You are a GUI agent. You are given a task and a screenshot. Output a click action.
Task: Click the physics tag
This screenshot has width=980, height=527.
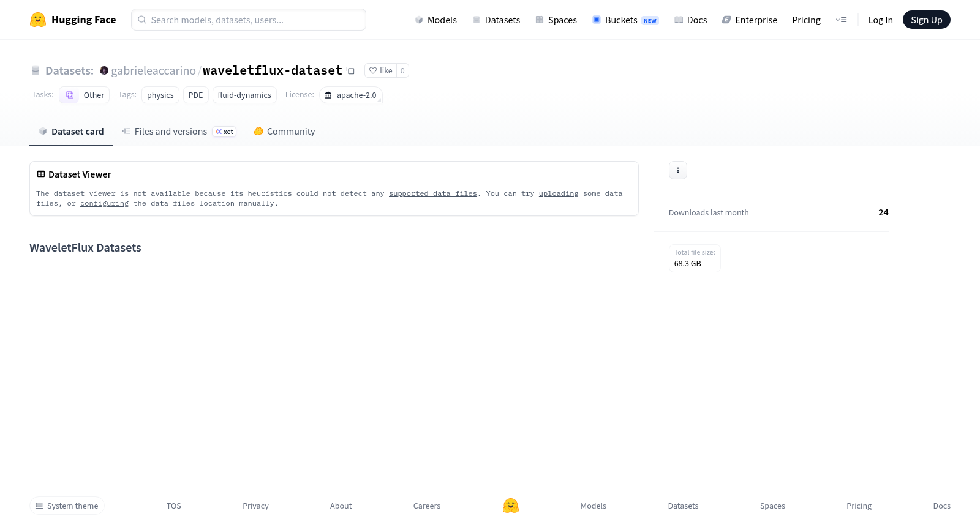point(160,95)
